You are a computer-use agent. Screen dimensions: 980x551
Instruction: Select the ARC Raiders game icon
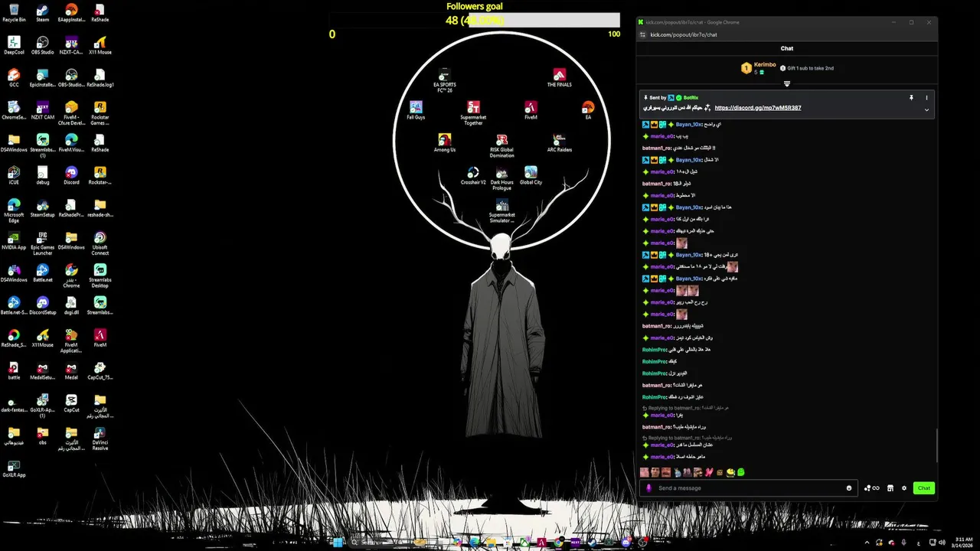pos(560,142)
